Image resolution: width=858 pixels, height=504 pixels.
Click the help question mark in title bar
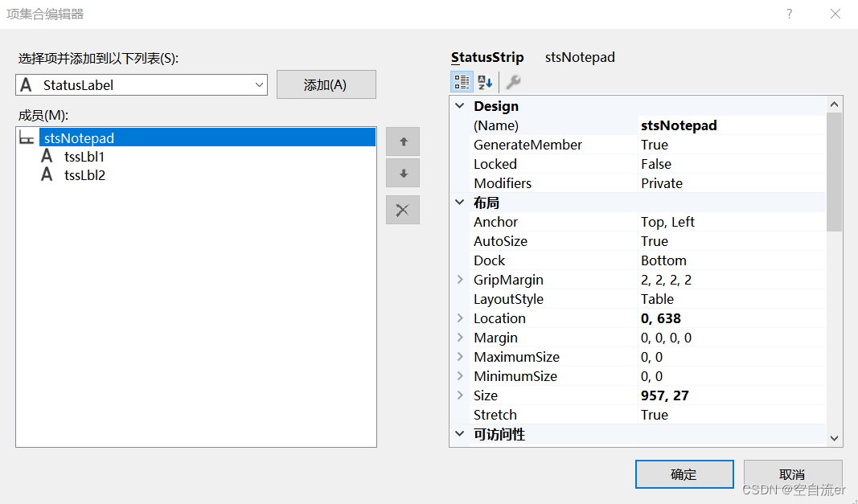coord(790,14)
